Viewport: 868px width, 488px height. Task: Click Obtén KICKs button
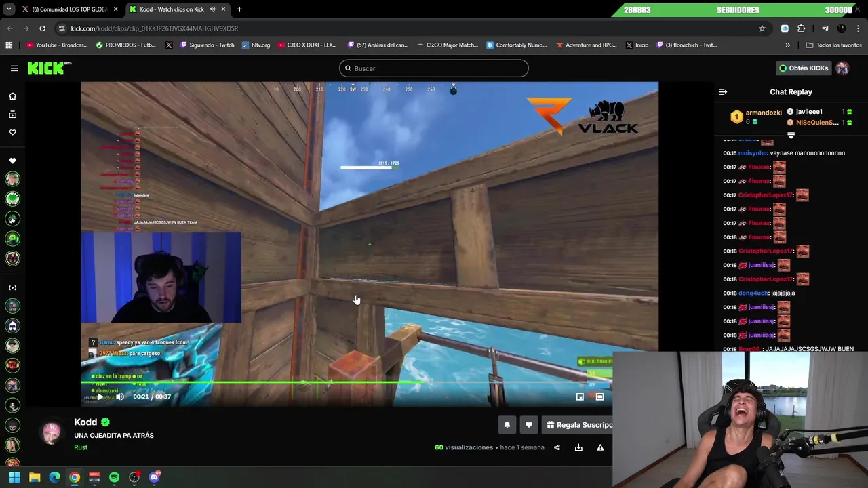804,68
